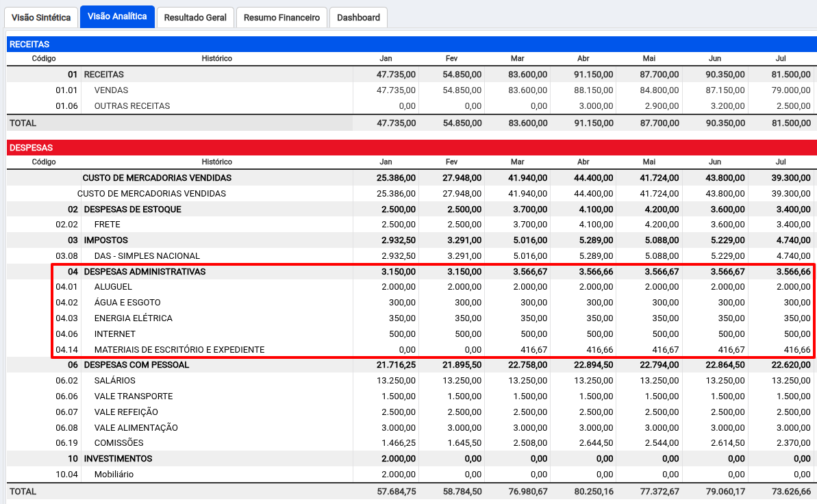This screenshot has width=817, height=504.
Task: Go to the Dashboard tab
Action: pos(358,17)
